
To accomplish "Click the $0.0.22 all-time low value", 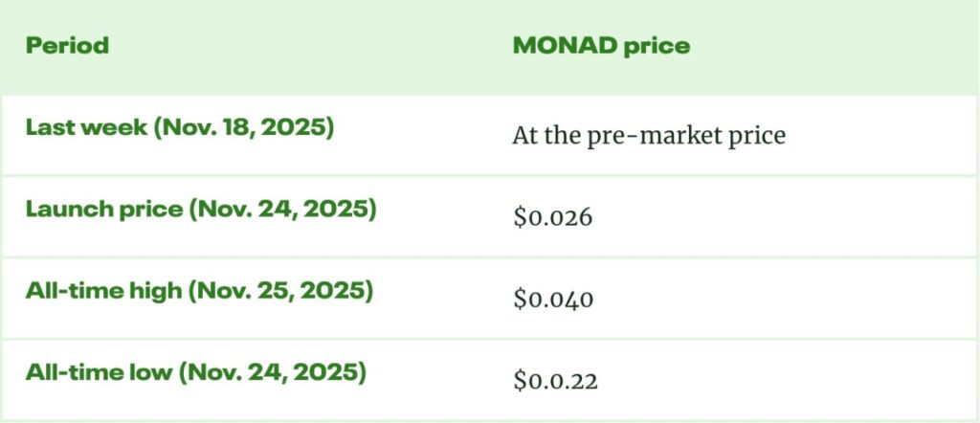I will click(x=555, y=380).
